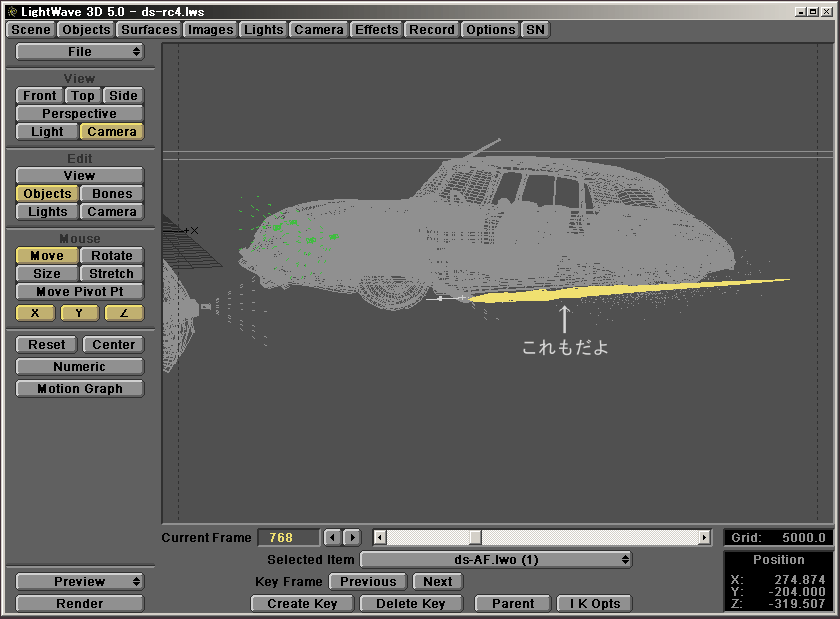Click the frame slider thumb
The height and width of the screenshot is (619, 840).
(x=475, y=538)
